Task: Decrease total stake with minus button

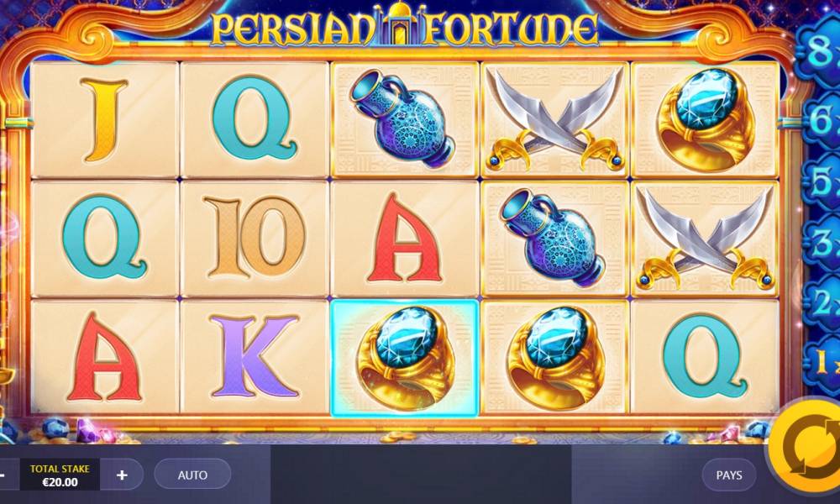Action: pos(3,475)
